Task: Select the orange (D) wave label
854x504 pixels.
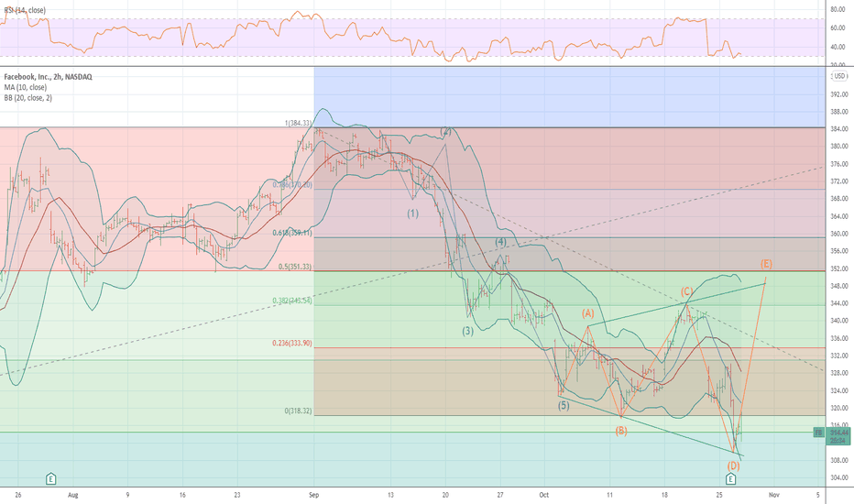Action: click(x=733, y=466)
